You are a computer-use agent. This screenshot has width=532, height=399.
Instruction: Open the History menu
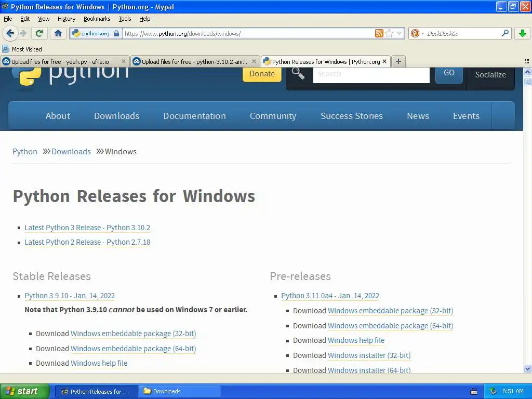pyautogui.click(x=66, y=19)
